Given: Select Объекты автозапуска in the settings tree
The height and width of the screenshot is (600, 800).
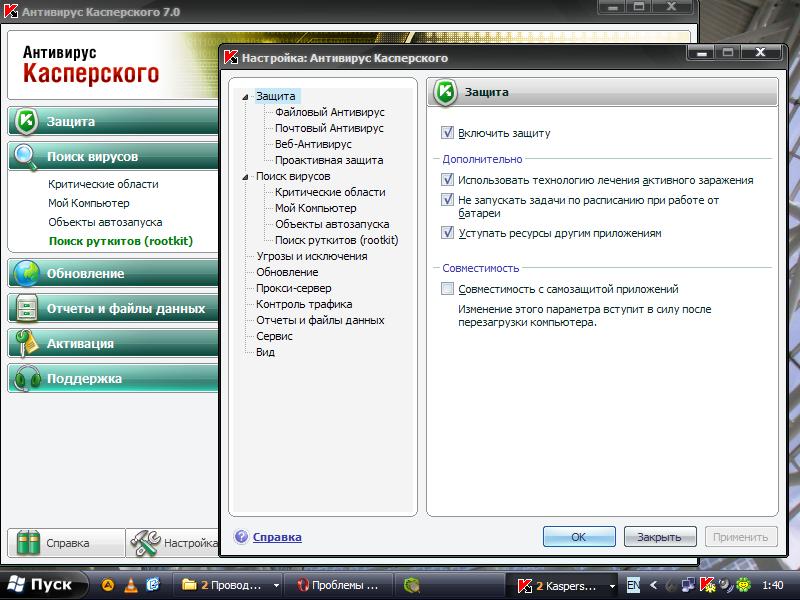Looking at the screenshot, I should [332, 224].
